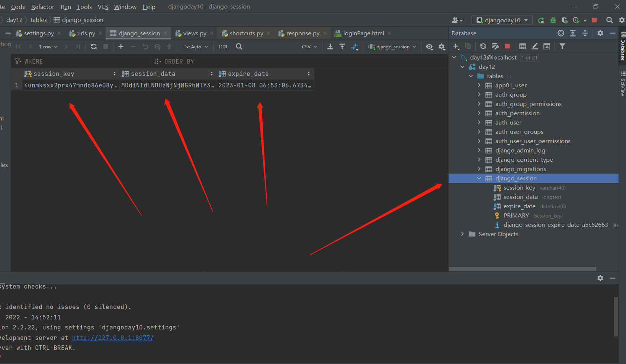Screen dimensions: 626x364
Task: Open data editor settings gear
Action: tap(442, 46)
